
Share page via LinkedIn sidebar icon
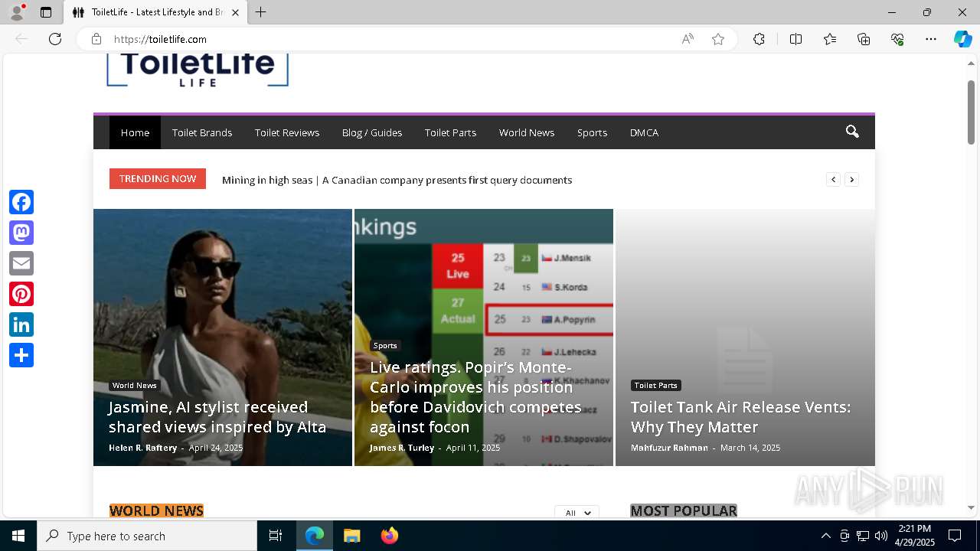21,324
